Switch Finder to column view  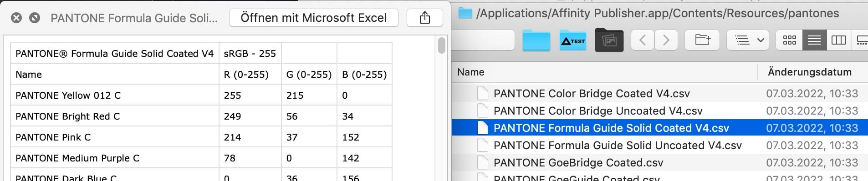pos(838,40)
